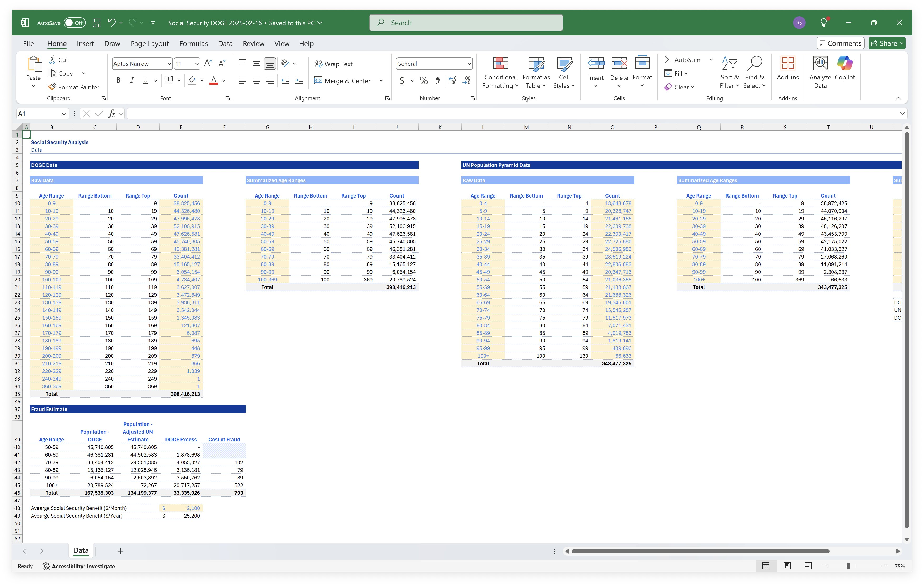Click the Cut scissors icon

tap(52, 60)
